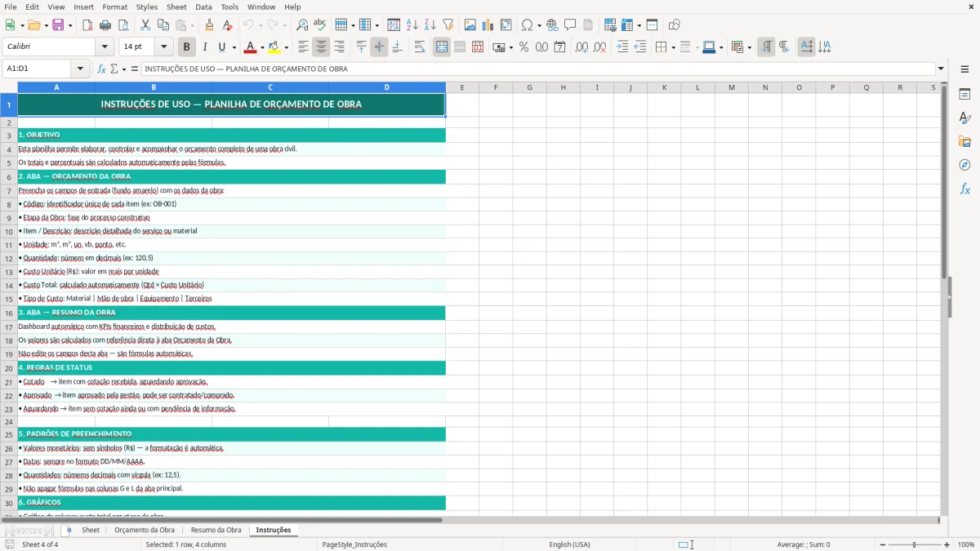Open the sidebar Properties panel
Image resolution: width=980 pixels, height=551 pixels.
[x=964, y=94]
